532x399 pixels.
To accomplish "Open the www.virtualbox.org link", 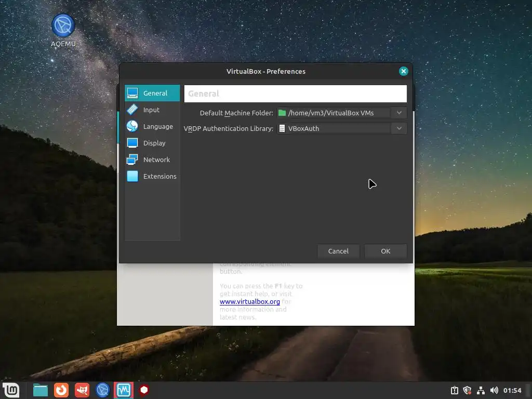I will coord(250,301).
